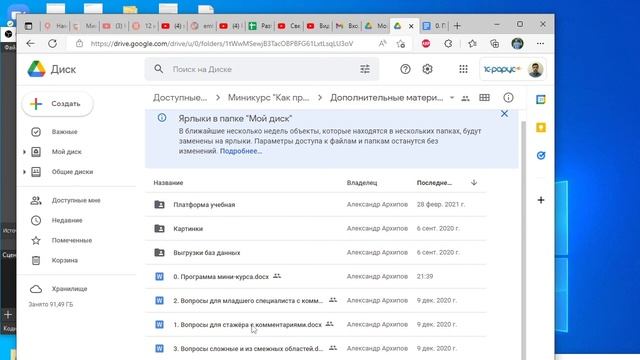This screenshot has width=640, height=360.
Task: Click the browser address bar URL
Action: click(x=222, y=43)
